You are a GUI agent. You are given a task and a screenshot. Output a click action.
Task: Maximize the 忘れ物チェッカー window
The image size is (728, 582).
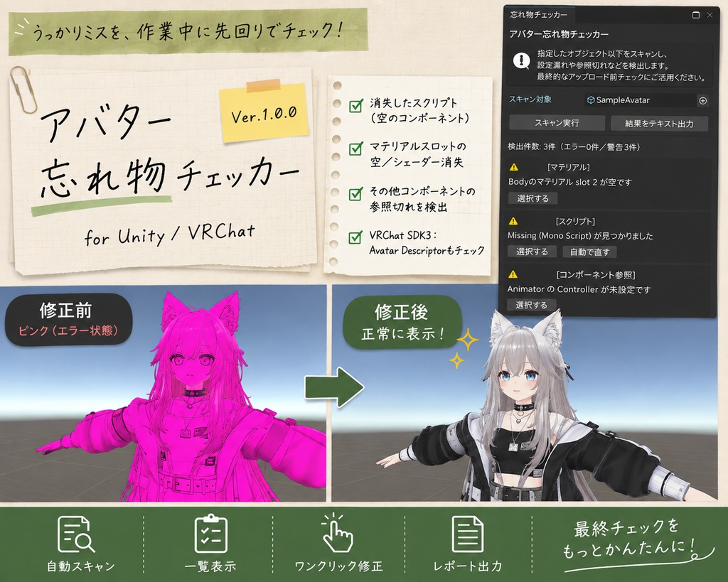[695, 15]
